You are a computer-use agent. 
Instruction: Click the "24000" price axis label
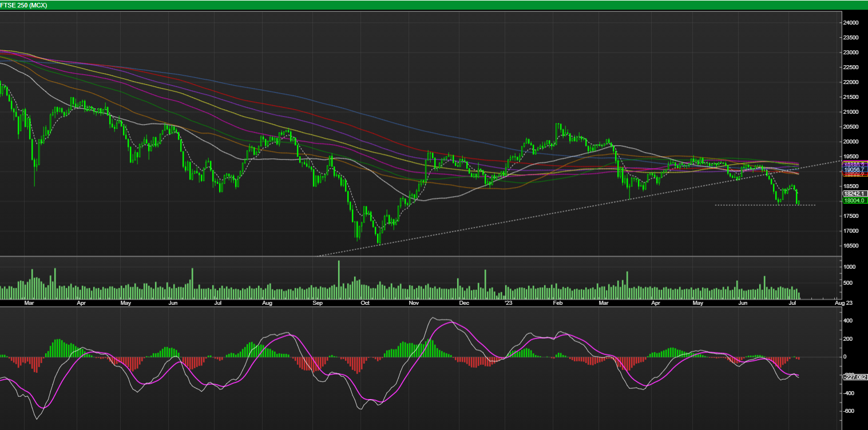pos(851,23)
